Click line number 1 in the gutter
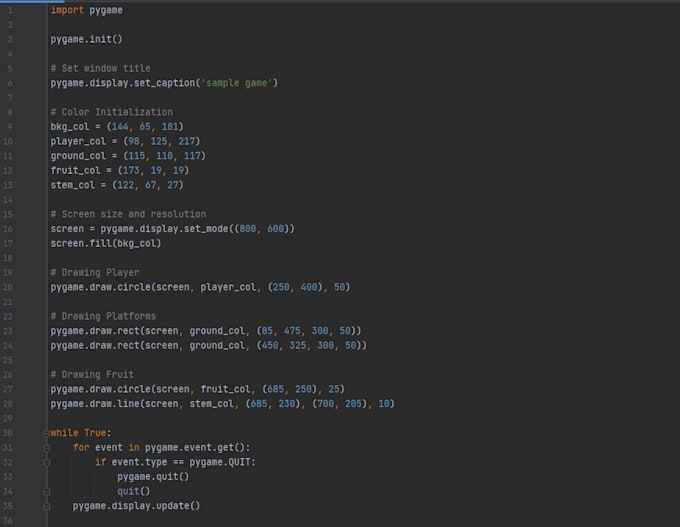680x527 pixels. pyautogui.click(x=10, y=10)
